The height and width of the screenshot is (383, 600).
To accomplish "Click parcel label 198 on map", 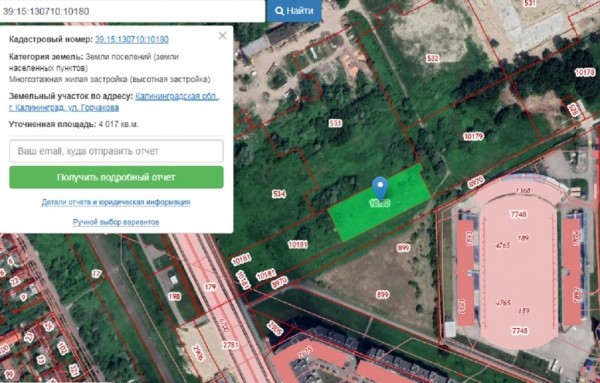I will (x=174, y=296).
